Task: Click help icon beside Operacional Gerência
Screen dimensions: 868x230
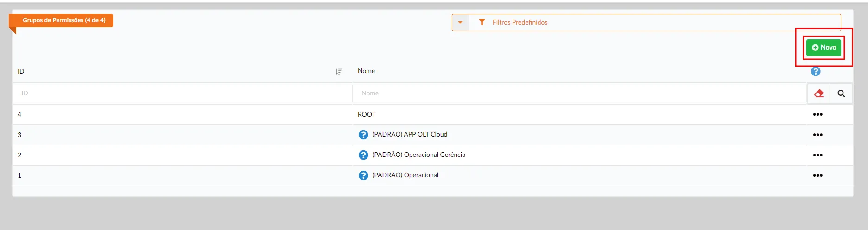Action: click(363, 155)
